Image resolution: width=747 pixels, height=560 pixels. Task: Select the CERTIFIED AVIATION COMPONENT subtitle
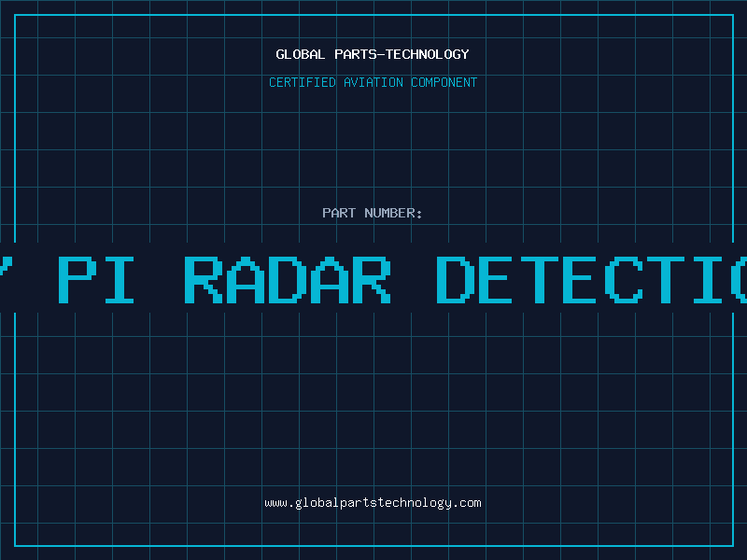(373, 82)
